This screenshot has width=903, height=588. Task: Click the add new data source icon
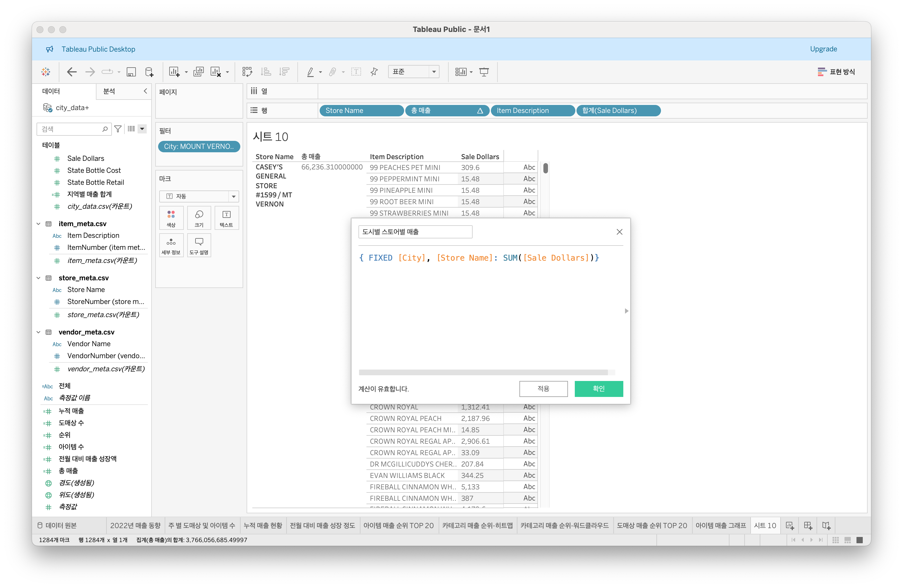click(x=150, y=72)
